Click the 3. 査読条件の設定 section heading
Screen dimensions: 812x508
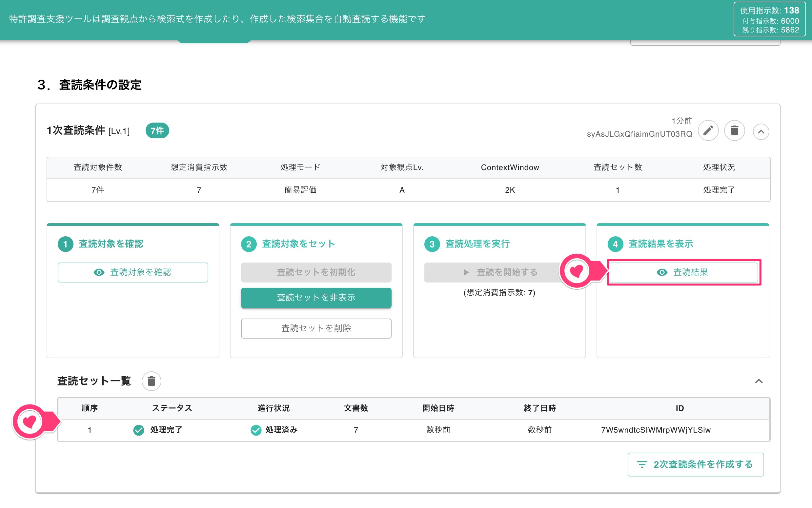coord(89,85)
